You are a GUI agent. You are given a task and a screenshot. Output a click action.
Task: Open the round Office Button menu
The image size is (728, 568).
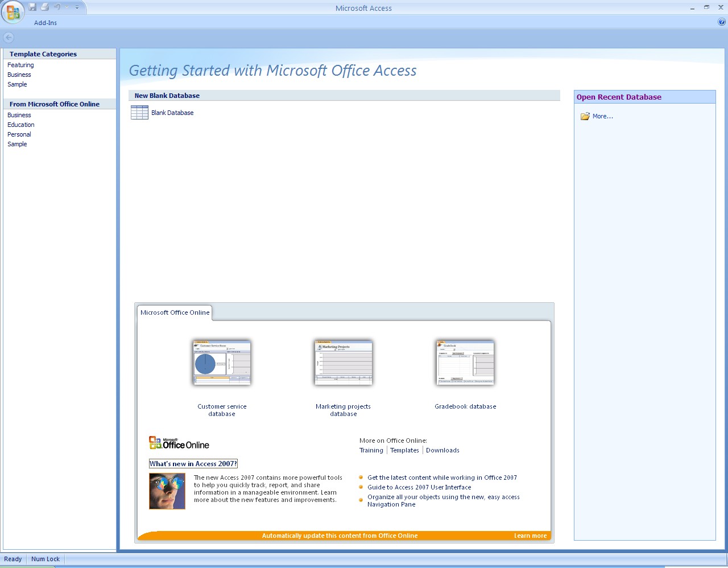pyautogui.click(x=13, y=13)
